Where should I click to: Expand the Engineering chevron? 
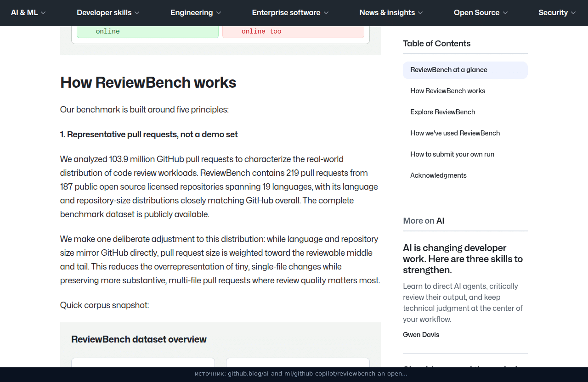219,13
